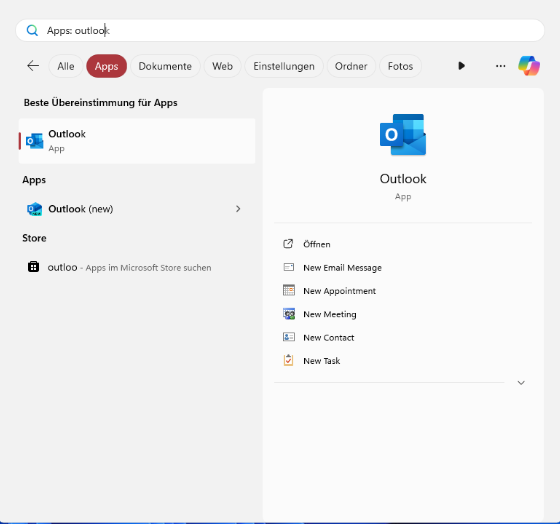
Task: Create a New Task
Action: (x=321, y=361)
